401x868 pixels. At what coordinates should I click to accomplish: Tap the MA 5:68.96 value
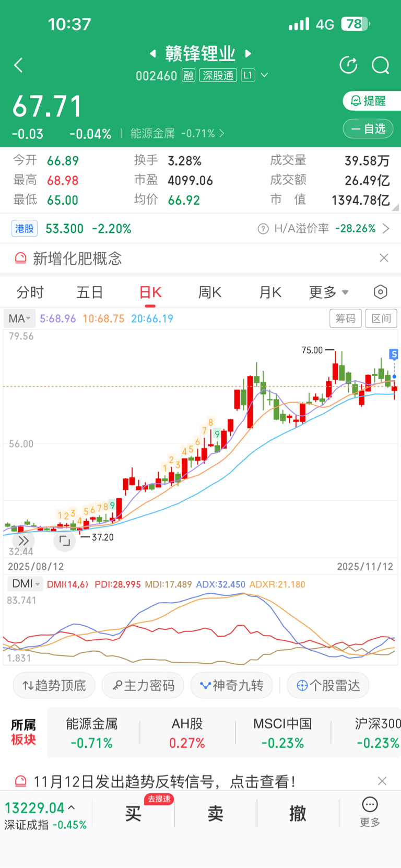58,319
